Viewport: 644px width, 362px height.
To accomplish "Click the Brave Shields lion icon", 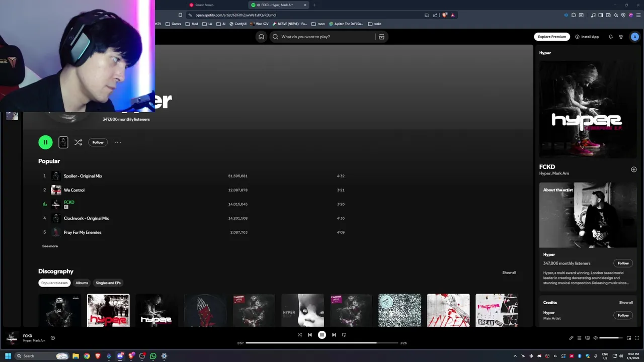I will click(445, 15).
